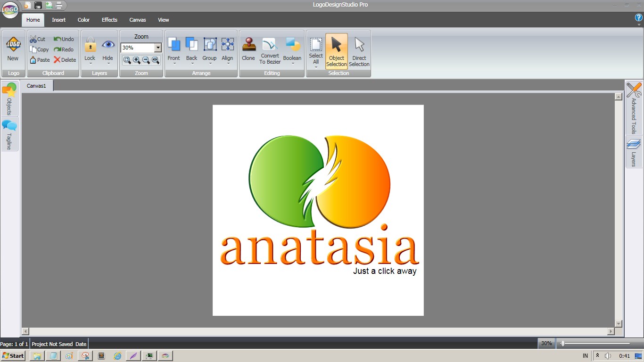
Task: Copy the selected object
Action: (x=39, y=49)
